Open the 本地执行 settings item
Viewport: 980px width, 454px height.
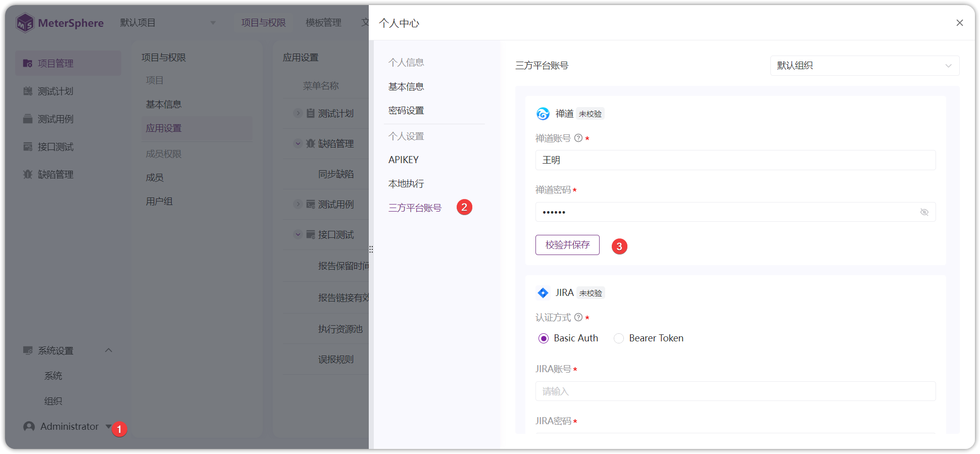point(406,184)
